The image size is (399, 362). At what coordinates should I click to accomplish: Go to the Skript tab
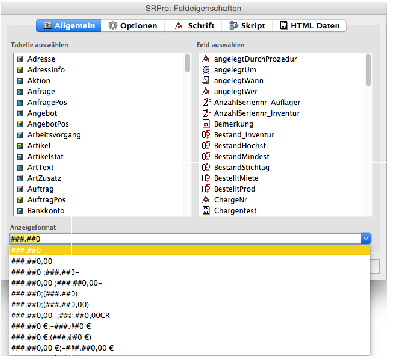pos(248,26)
